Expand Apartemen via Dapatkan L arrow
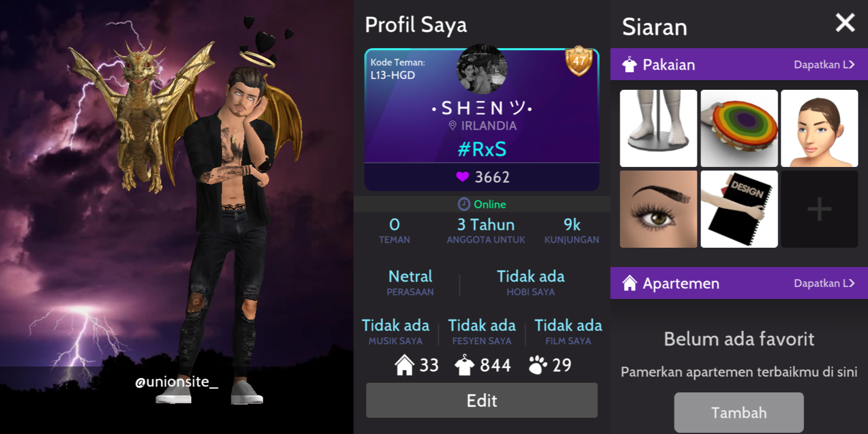Screen dimensions: 868x434 [x=824, y=283]
